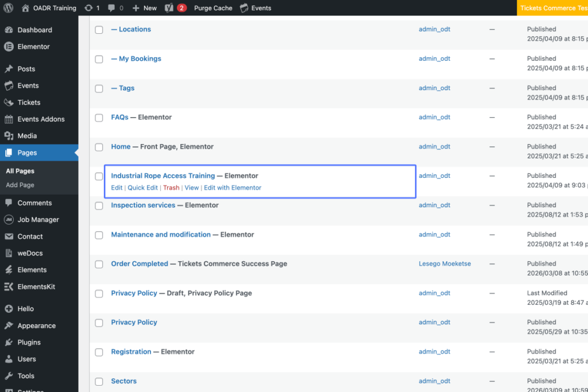Open the Industrial Rope Access Training page title
This screenshot has height=392, width=588.
pos(163,176)
